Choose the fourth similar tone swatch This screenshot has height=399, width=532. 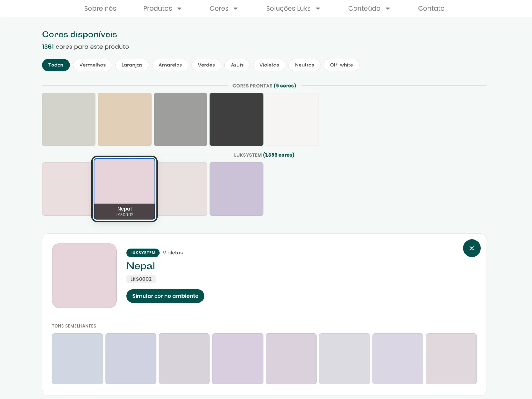238,359
